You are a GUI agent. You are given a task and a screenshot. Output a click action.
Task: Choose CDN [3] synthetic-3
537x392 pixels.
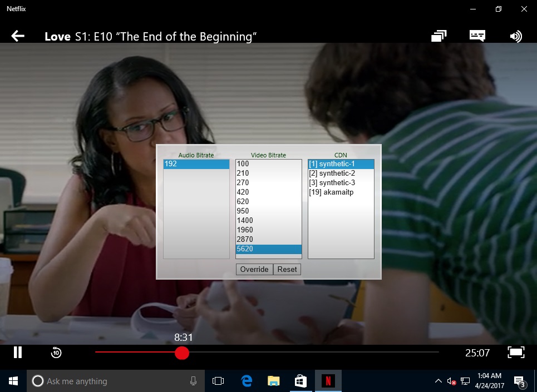coord(341,183)
